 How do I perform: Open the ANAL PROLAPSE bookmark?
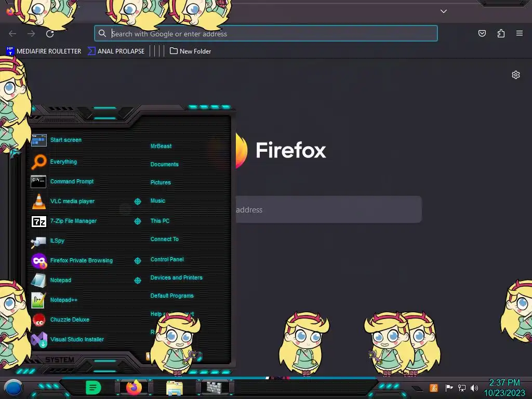pyautogui.click(x=116, y=51)
